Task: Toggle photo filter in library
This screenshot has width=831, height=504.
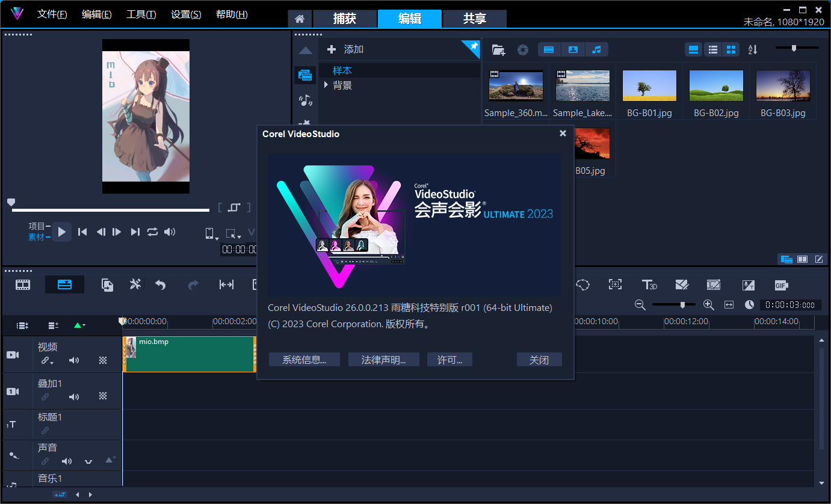Action: point(573,49)
